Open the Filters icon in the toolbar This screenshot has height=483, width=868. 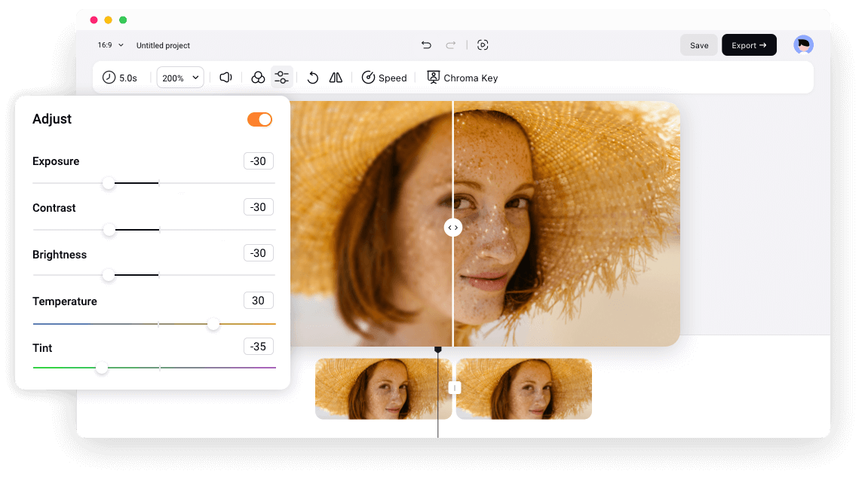257,77
